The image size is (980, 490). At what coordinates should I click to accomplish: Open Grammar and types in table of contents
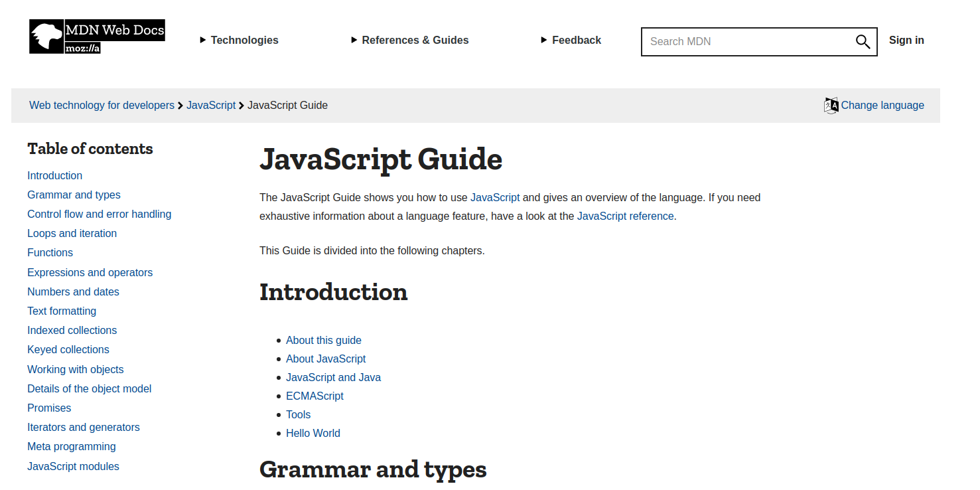[74, 195]
